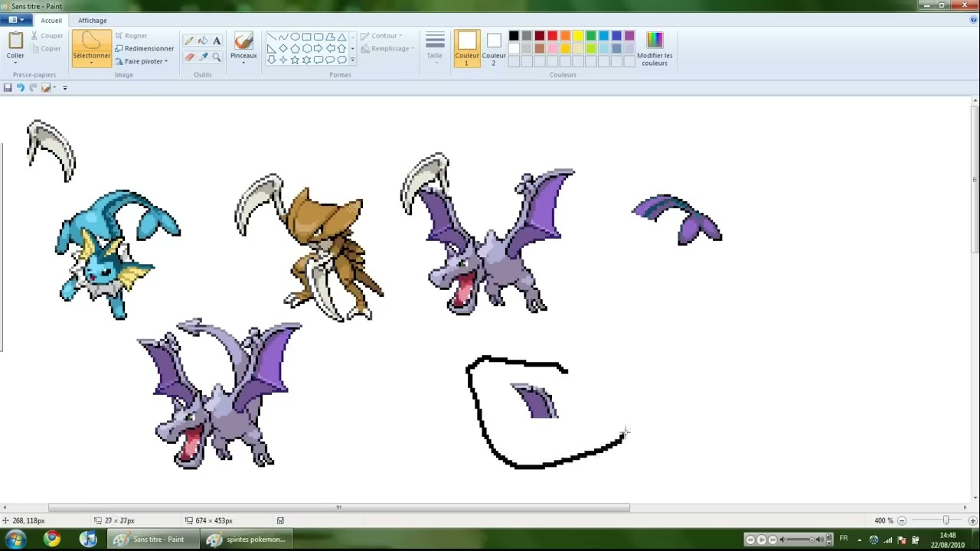Pick the triangle shape
Image resolution: width=980 pixels, height=551 pixels.
pos(341,37)
